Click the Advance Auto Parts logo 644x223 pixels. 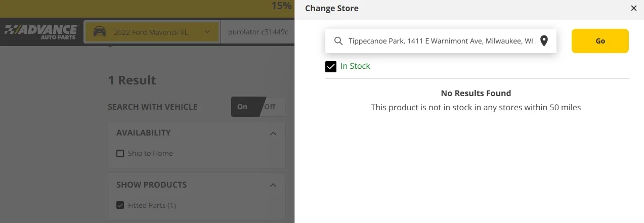point(41,31)
